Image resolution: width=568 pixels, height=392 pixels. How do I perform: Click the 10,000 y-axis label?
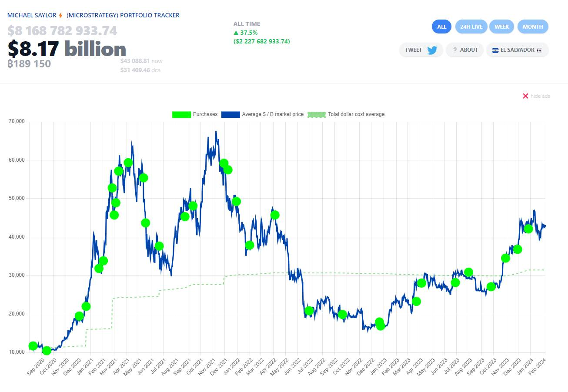(17, 352)
